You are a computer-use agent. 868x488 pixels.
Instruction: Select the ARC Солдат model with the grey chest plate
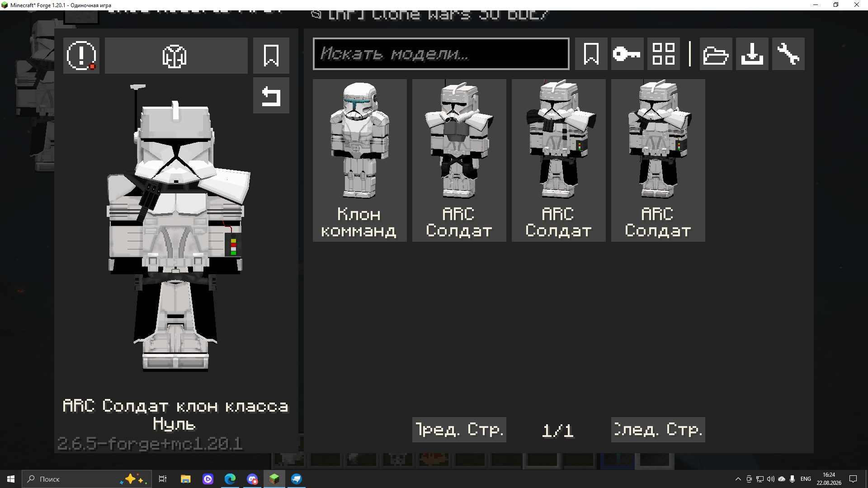(x=459, y=160)
